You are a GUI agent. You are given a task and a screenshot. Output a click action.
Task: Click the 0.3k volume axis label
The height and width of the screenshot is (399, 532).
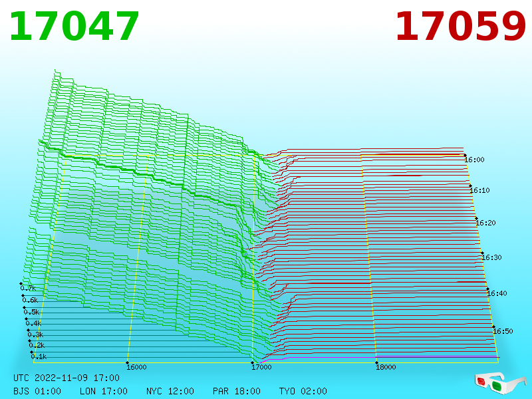pyautogui.click(x=36, y=335)
